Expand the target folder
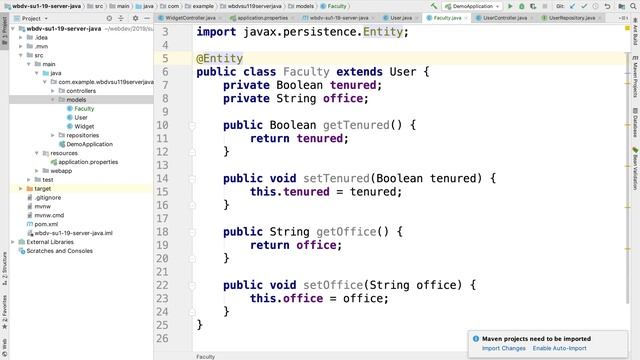This screenshot has height=360, width=640. [21, 189]
